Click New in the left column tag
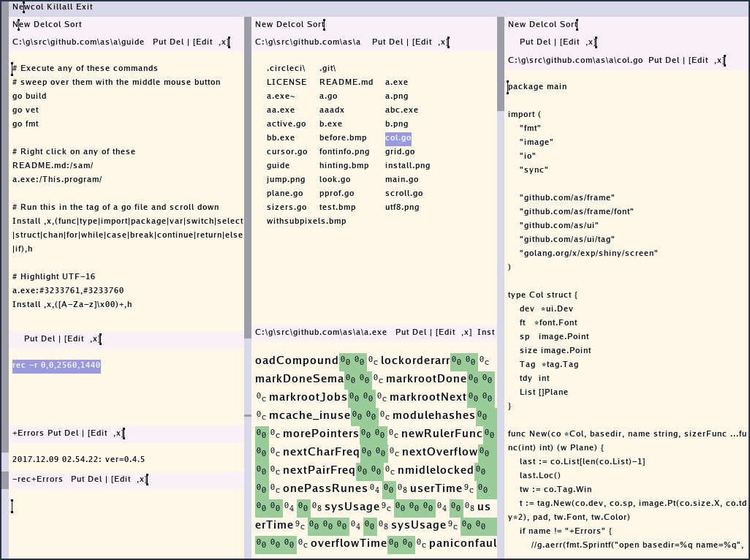Viewport: 750px width, 560px height. 21,25
